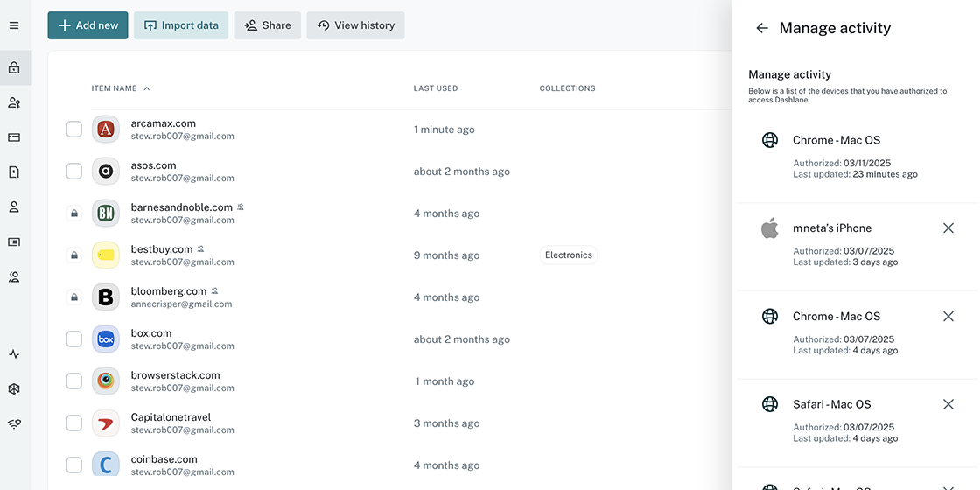Click the Last Used column header

coord(436,88)
